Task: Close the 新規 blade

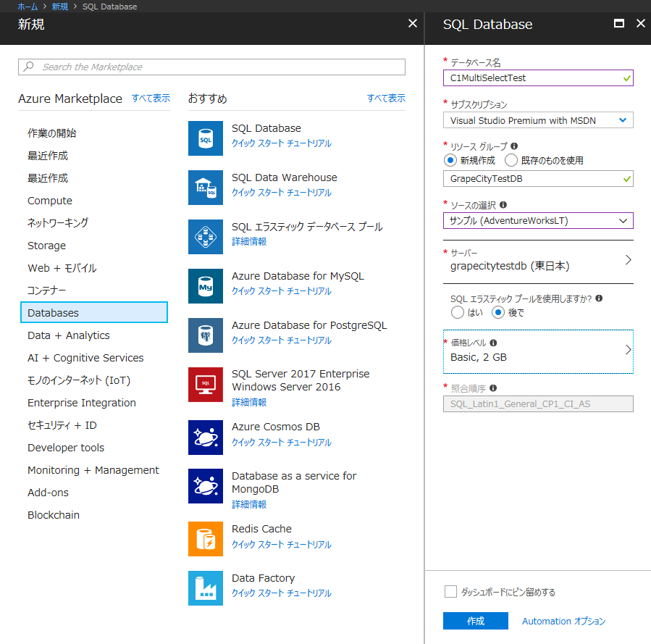Action: pos(413,24)
